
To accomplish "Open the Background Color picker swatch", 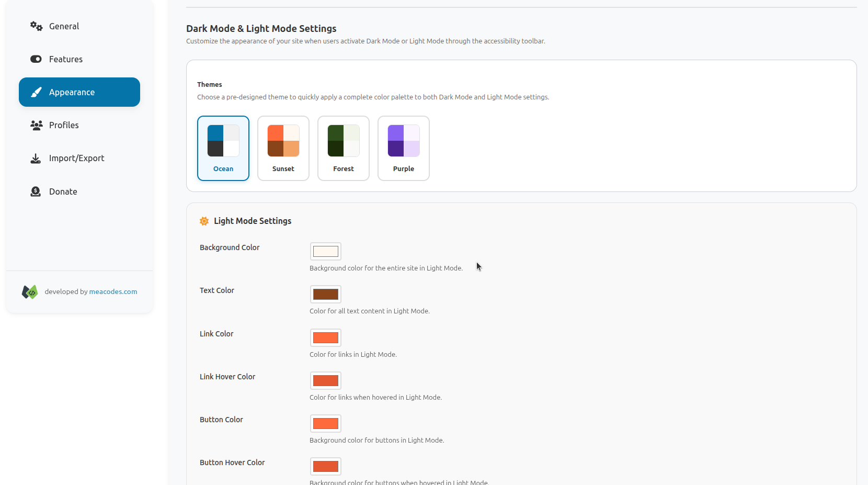I will (x=326, y=252).
